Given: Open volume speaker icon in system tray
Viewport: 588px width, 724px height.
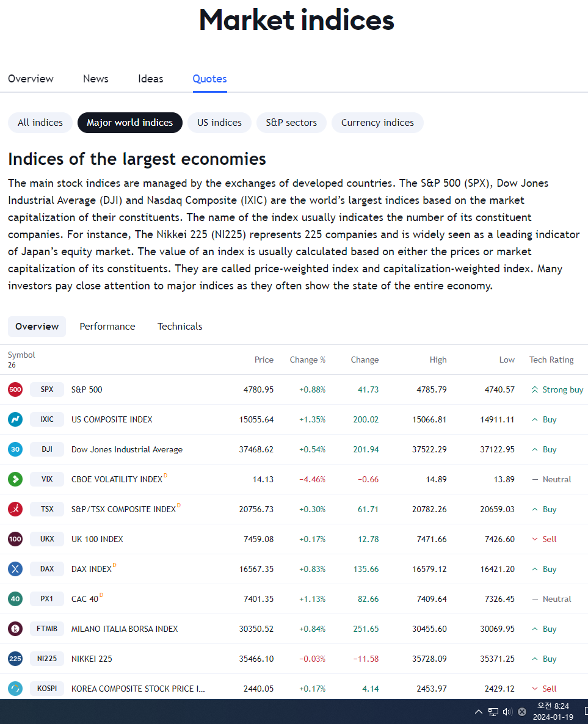Looking at the screenshot, I should pyautogui.click(x=507, y=712).
